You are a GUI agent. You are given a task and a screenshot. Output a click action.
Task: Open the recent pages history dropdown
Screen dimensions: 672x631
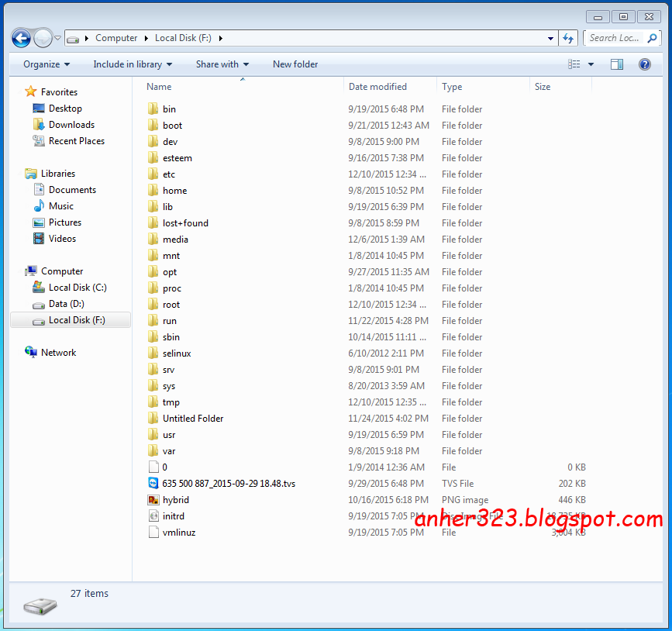57,36
